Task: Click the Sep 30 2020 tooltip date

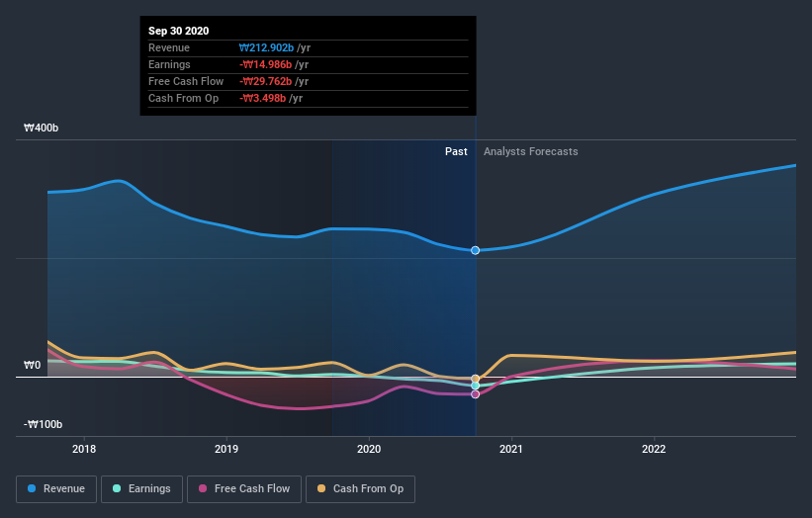Action: point(179,31)
